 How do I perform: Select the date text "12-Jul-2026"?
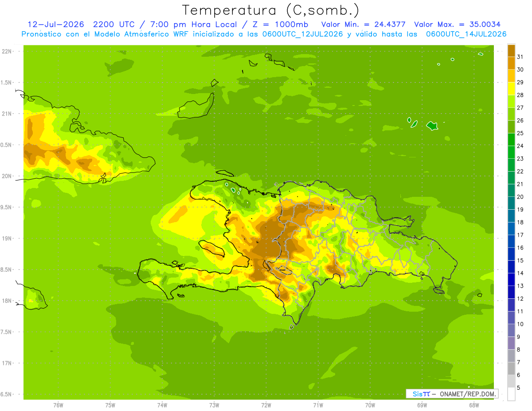point(55,24)
